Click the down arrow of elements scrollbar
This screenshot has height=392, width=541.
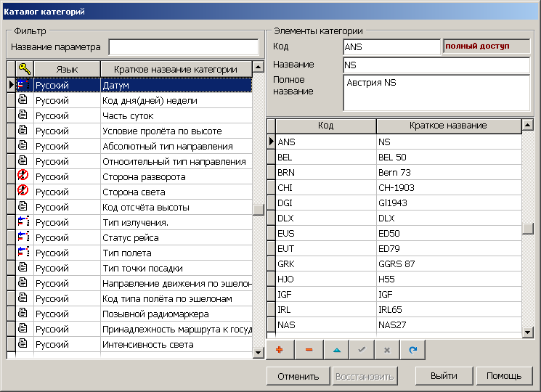point(528,332)
